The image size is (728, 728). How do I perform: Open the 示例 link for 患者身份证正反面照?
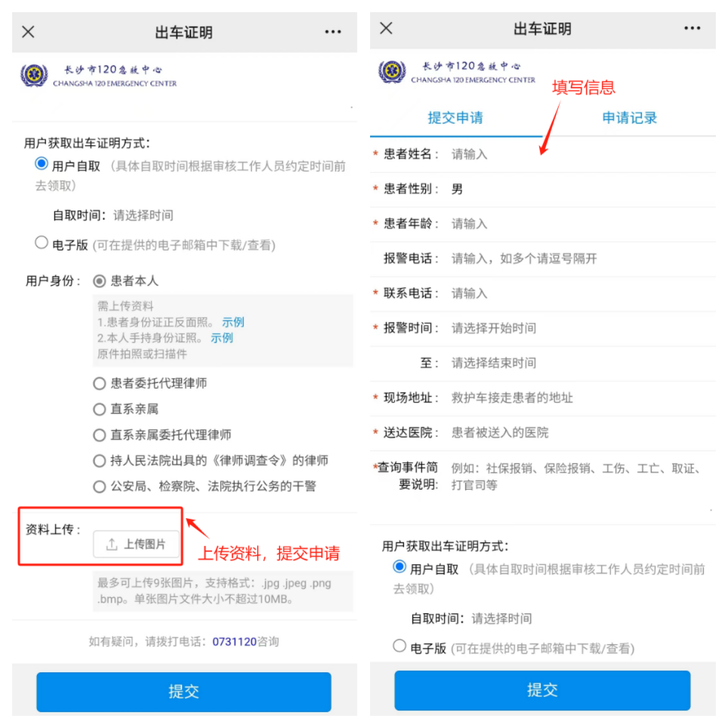click(x=233, y=322)
